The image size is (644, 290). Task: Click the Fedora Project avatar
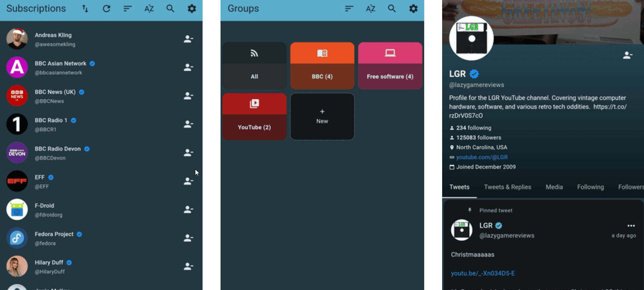point(17,238)
